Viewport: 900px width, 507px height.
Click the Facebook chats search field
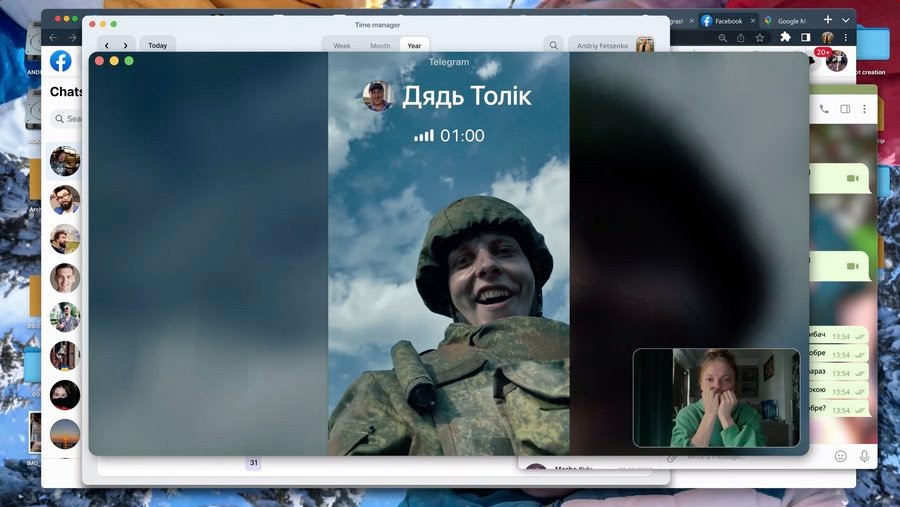pyautogui.click(x=68, y=119)
